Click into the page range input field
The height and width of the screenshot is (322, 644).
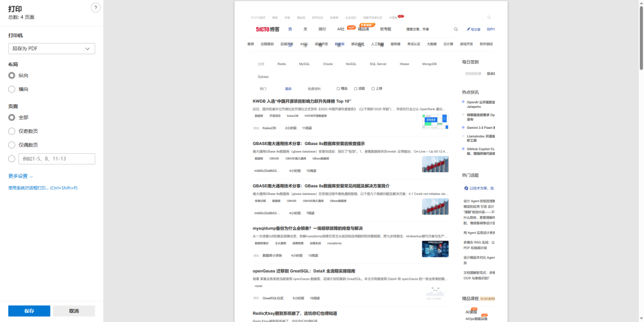[57, 159]
